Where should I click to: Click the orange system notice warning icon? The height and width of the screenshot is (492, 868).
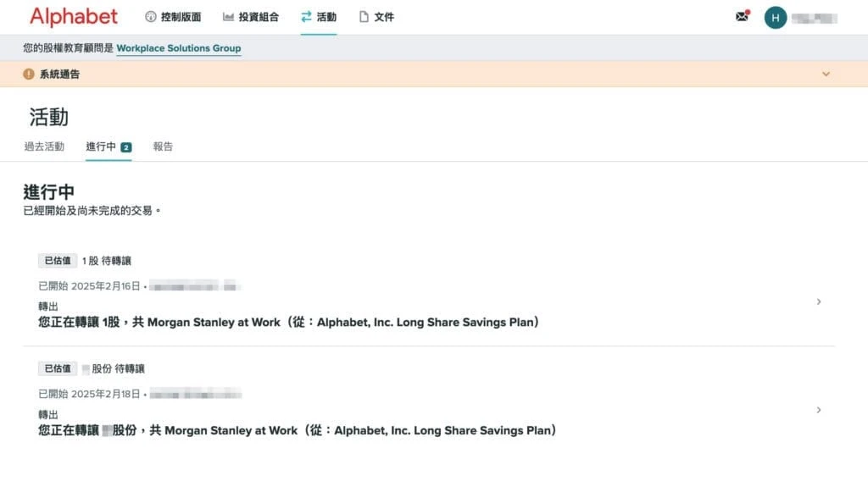click(29, 74)
